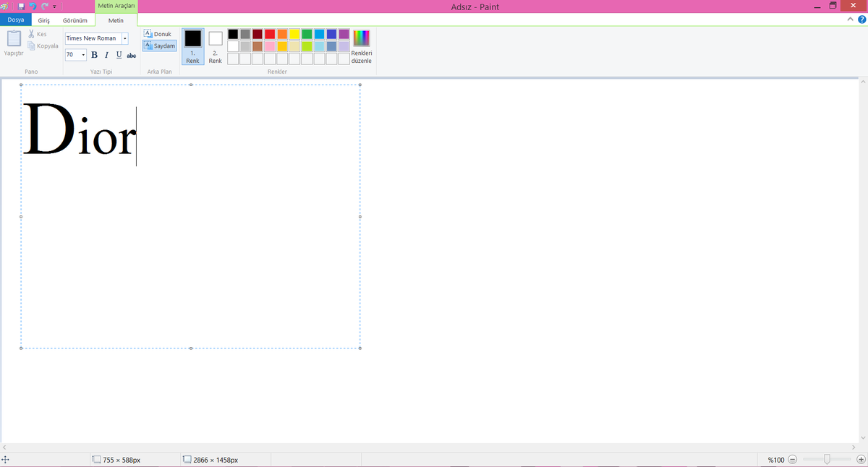Pick the yellow color swatch

tap(294, 34)
